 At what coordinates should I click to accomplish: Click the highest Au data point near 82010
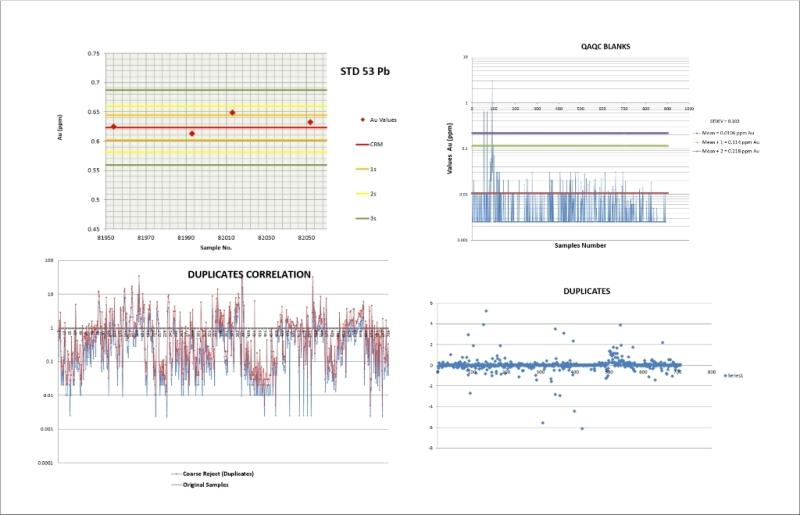(232, 112)
